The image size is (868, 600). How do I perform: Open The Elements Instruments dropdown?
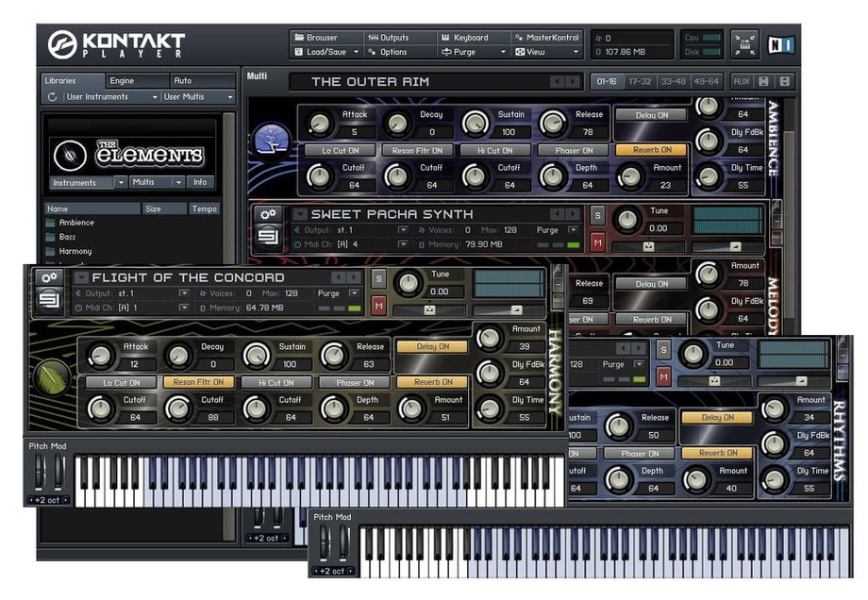[88, 182]
